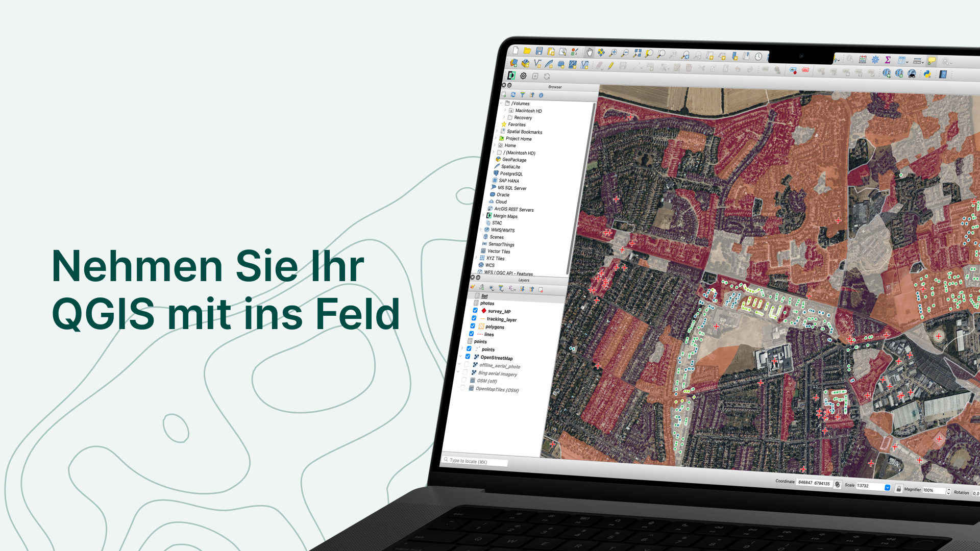The image size is (980, 551).
Task: Click the Manage Map Themes eye icon
Action: coord(492,288)
